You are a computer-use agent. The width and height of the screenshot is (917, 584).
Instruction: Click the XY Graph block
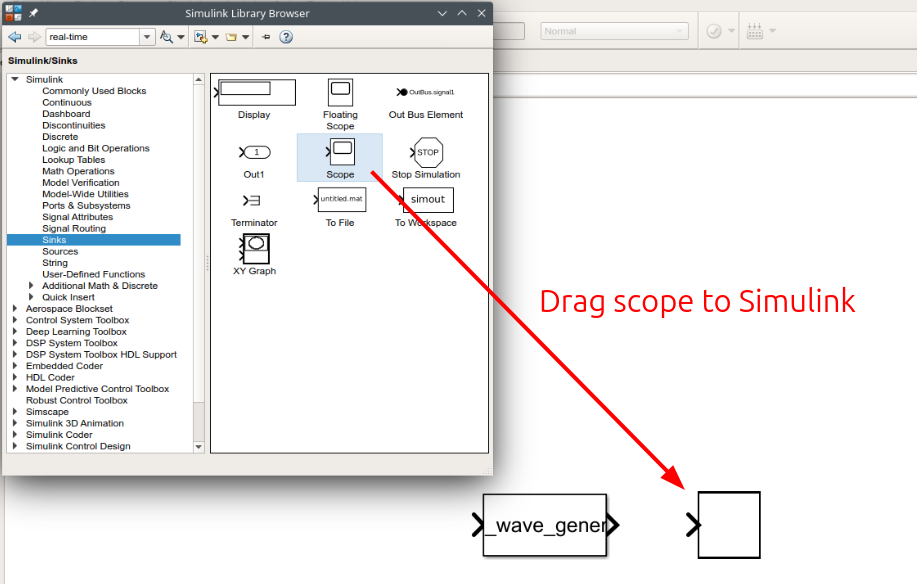[253, 247]
